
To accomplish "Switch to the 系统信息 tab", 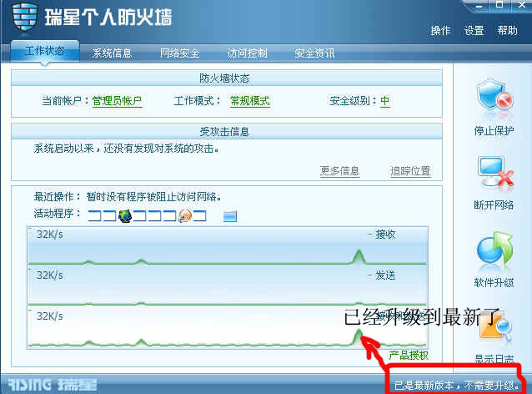I will tap(112, 53).
